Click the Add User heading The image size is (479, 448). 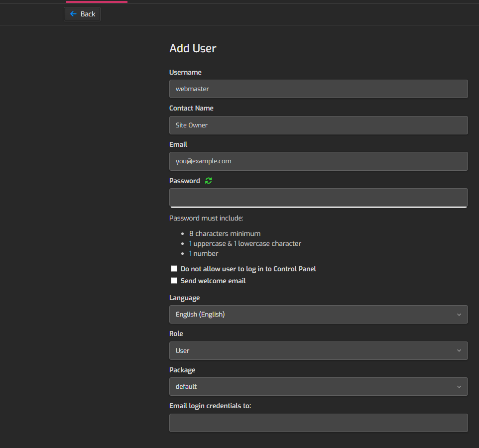[x=193, y=48]
